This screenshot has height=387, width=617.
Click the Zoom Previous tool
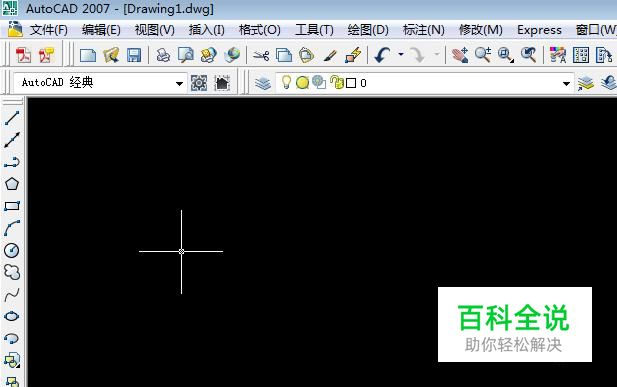click(528, 55)
